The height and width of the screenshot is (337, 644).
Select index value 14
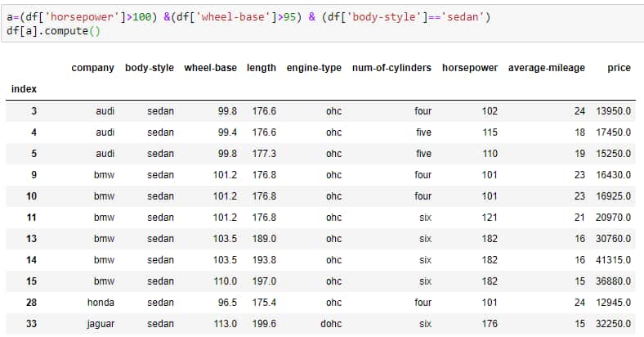pyautogui.click(x=32, y=260)
